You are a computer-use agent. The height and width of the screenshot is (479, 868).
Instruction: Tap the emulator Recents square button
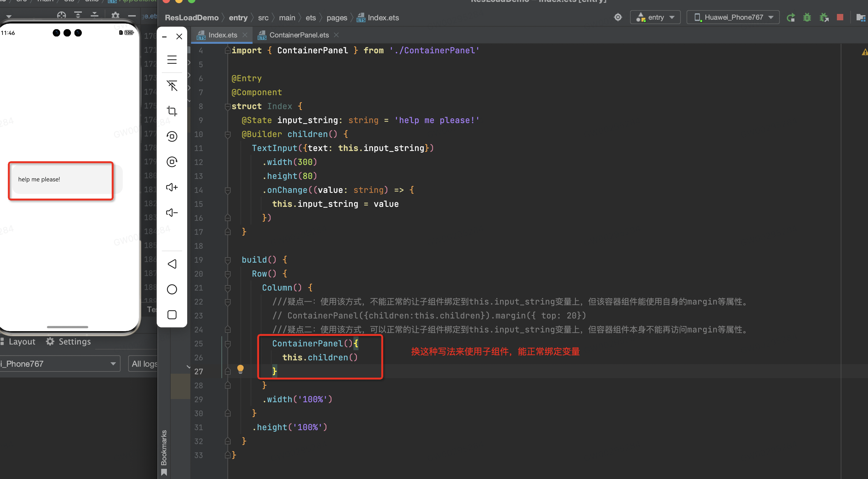click(172, 315)
